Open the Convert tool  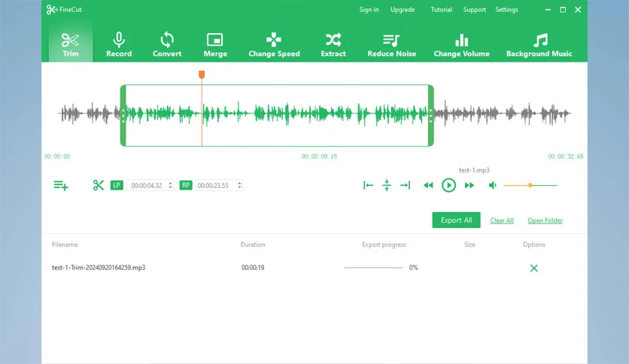[x=167, y=44]
